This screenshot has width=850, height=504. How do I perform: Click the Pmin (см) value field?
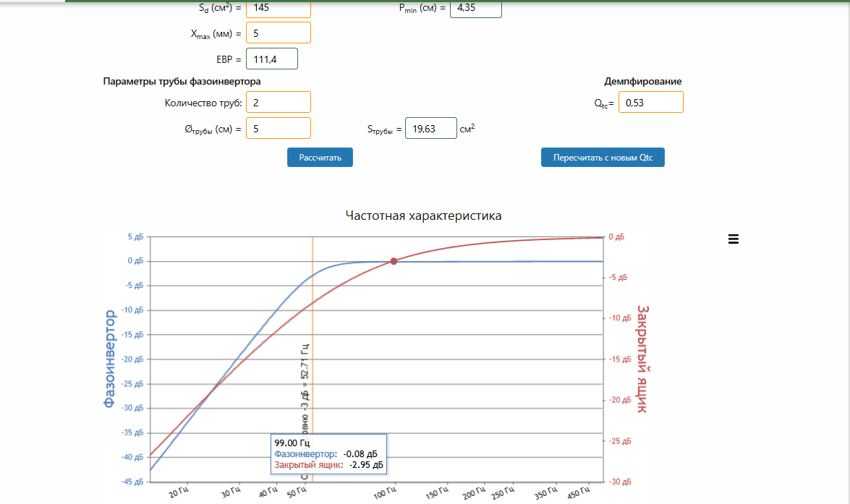(475, 8)
